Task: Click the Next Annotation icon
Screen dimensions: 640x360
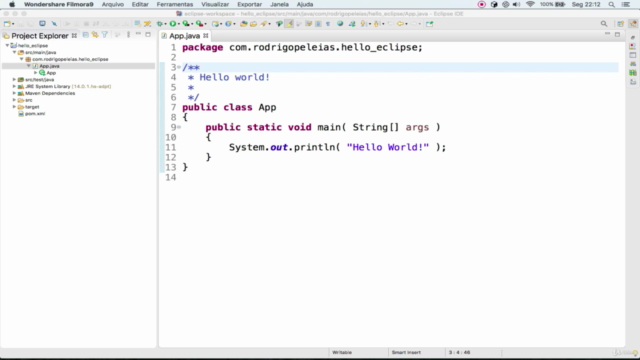Action: [x=363, y=24]
